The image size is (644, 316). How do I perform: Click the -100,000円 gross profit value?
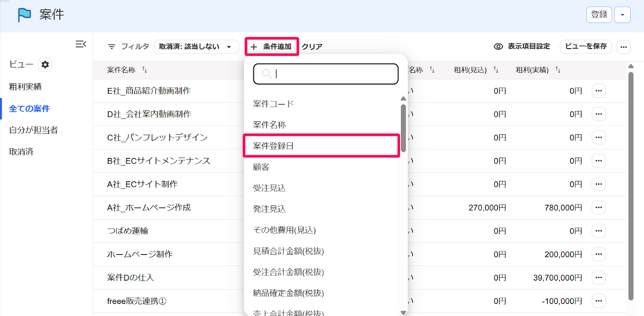click(x=562, y=301)
